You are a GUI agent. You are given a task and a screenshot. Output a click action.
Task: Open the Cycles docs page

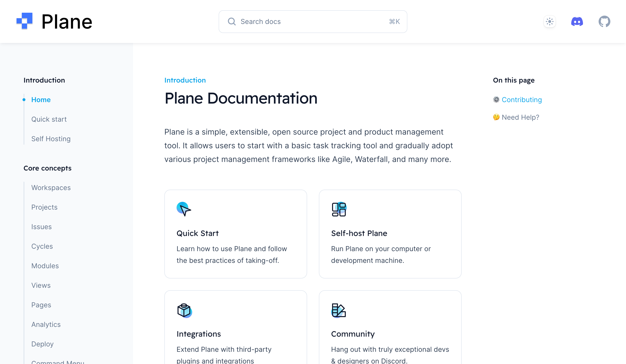point(42,246)
